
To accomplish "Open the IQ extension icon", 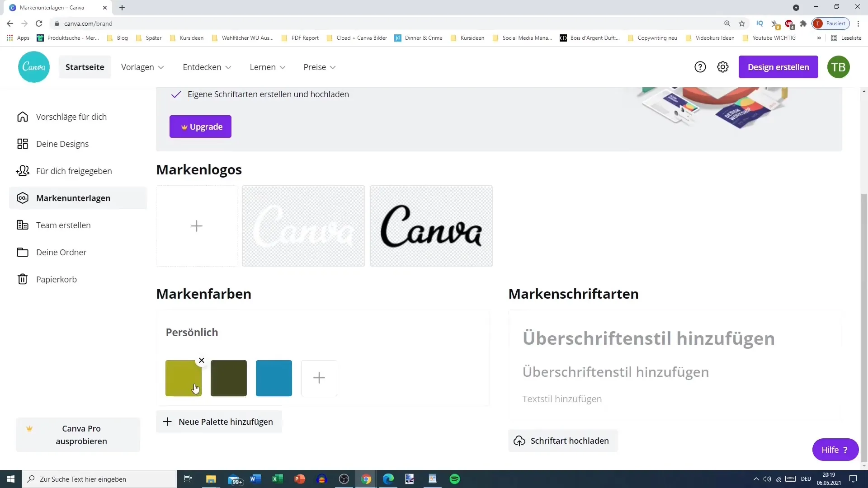I will click(760, 23).
